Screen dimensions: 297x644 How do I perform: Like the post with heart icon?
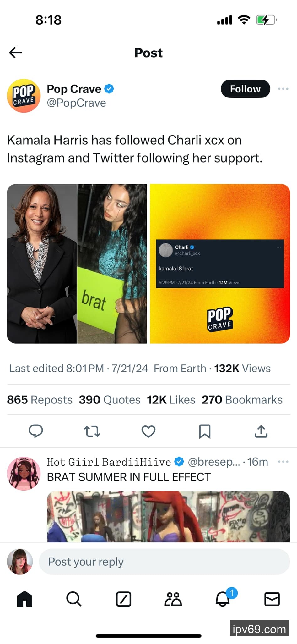coord(148,431)
